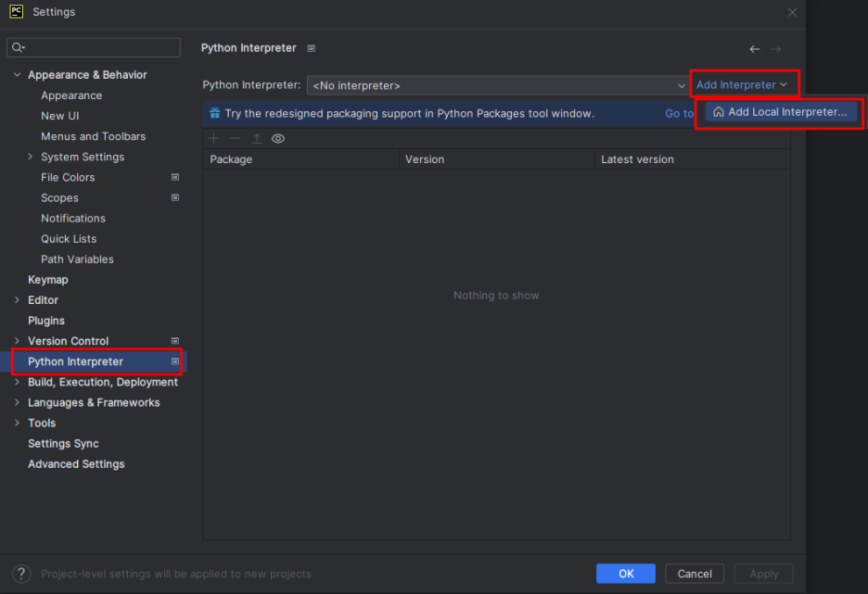Toggle show early releases eye icon
This screenshot has height=594, width=868.
[278, 138]
